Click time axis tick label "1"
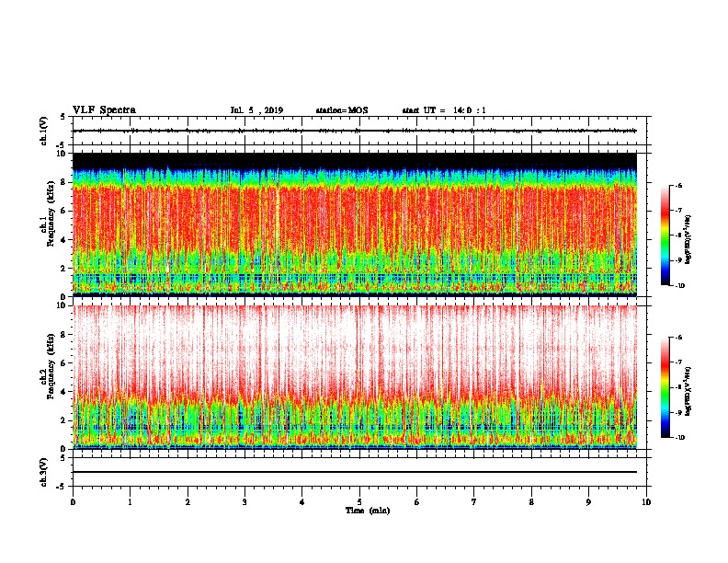The height and width of the screenshot is (563, 728). [x=130, y=502]
